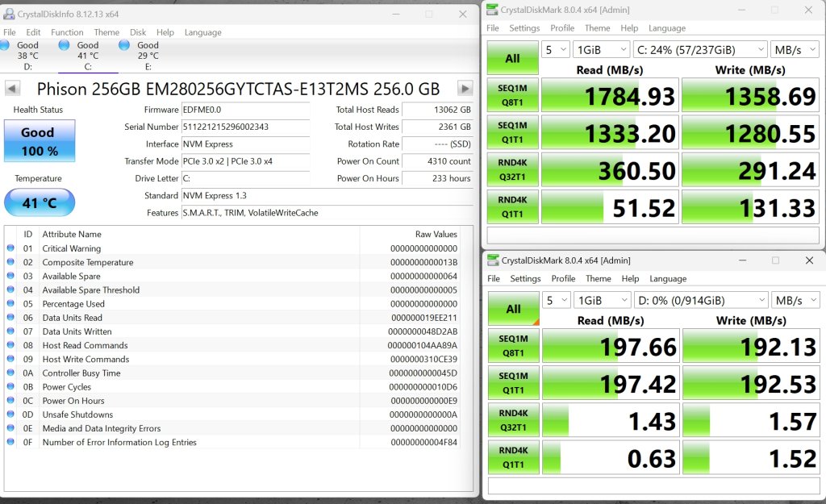Open the Theme menu in CrystalDiskInfo
The height and width of the screenshot is (504, 826).
click(106, 32)
